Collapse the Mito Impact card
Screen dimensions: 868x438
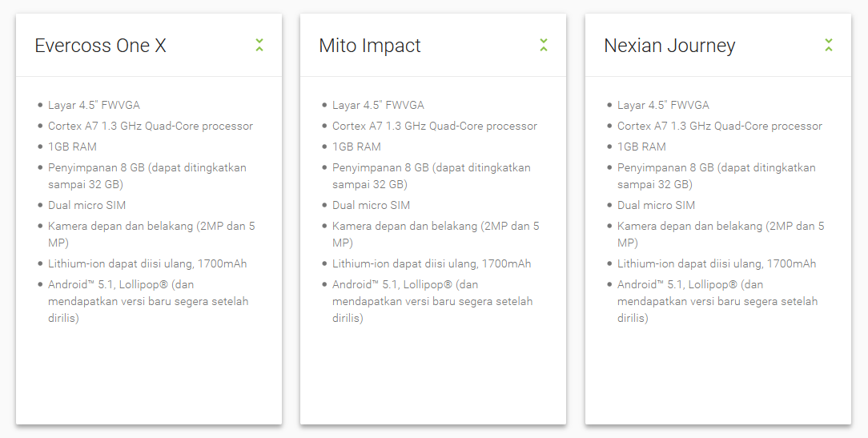pyautogui.click(x=544, y=45)
